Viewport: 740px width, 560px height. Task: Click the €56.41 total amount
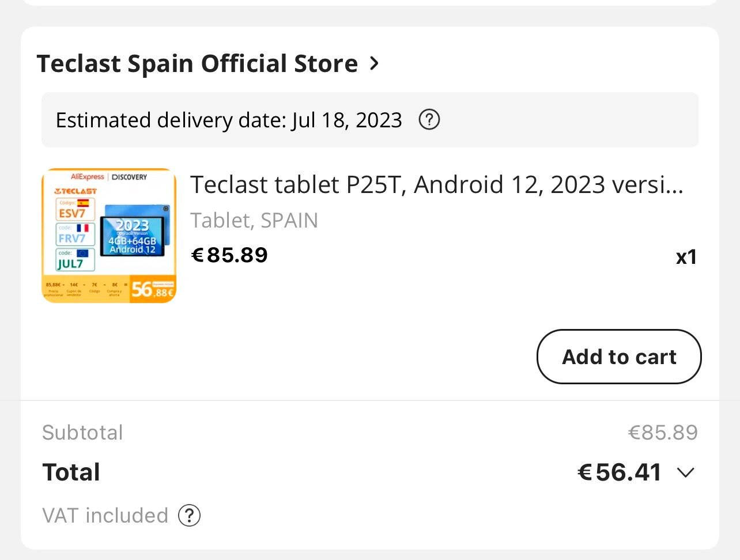pos(620,472)
